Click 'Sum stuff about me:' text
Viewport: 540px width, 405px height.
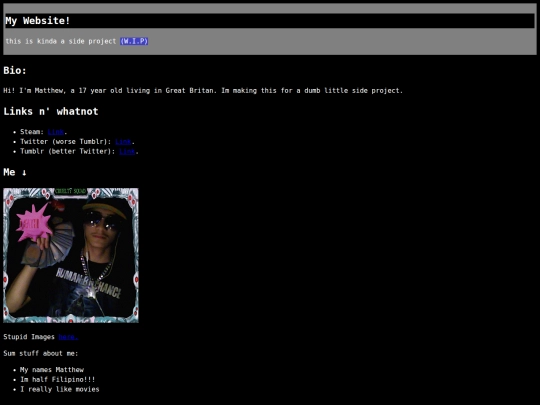(41, 353)
